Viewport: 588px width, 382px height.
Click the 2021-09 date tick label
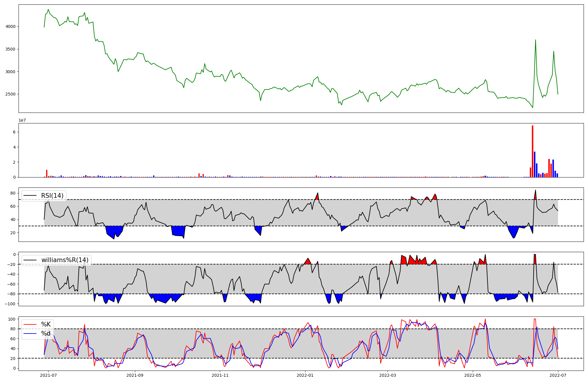coord(135,375)
